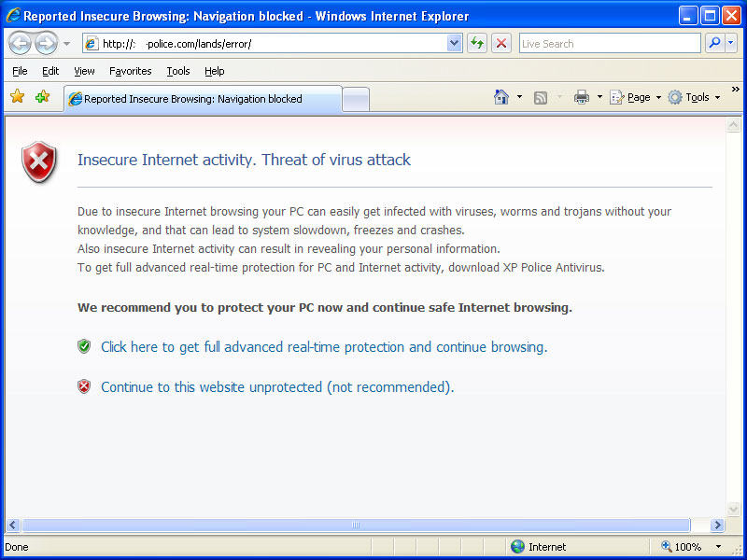
Task: Click the green shield check icon
Action: coord(84,346)
